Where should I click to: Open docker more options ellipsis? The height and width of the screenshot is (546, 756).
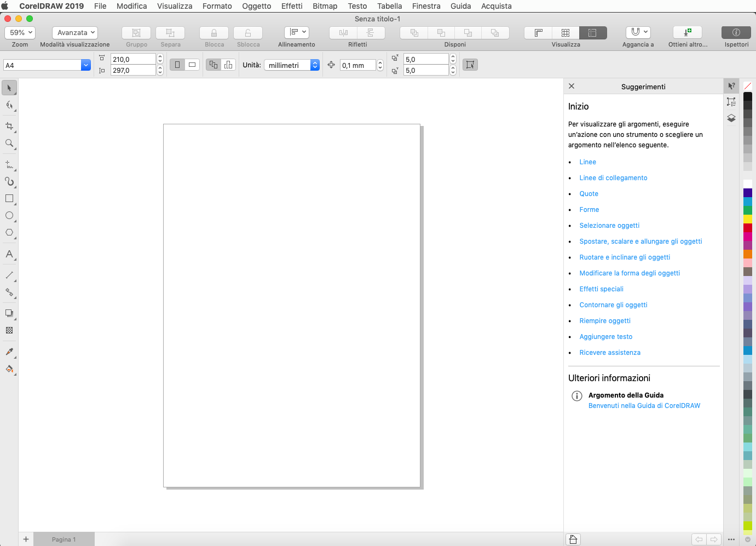(x=731, y=539)
